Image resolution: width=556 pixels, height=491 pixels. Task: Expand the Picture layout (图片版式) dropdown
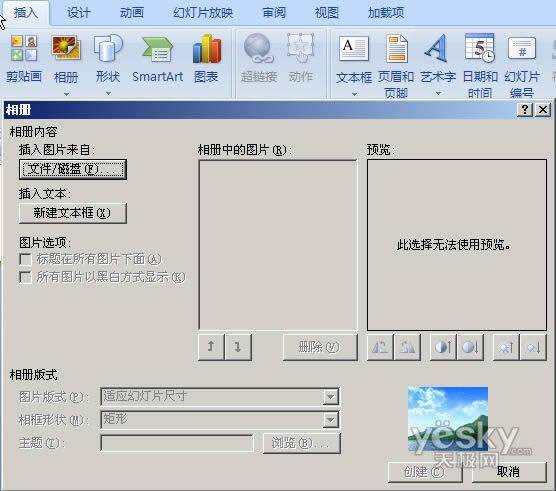(330, 397)
